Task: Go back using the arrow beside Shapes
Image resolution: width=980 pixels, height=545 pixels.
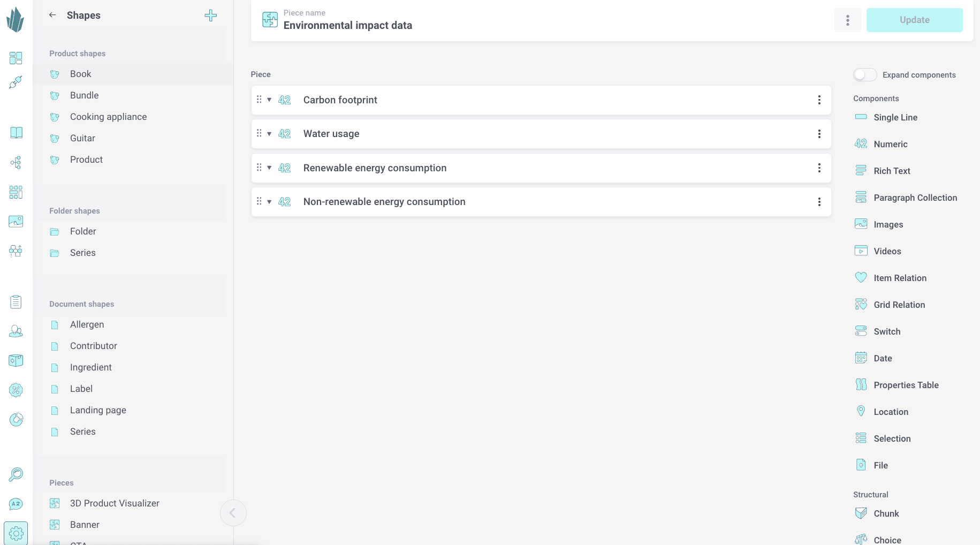Action: coord(52,15)
